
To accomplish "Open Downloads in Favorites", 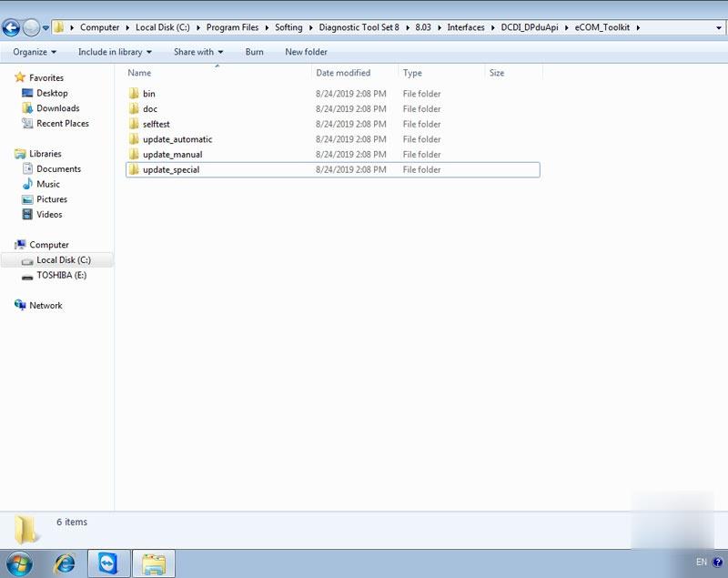I will click(x=57, y=108).
